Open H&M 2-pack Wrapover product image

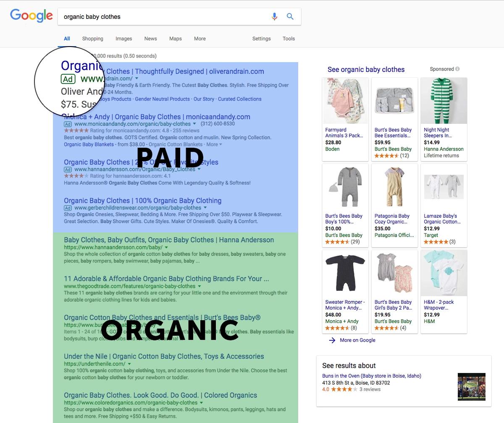click(x=444, y=273)
